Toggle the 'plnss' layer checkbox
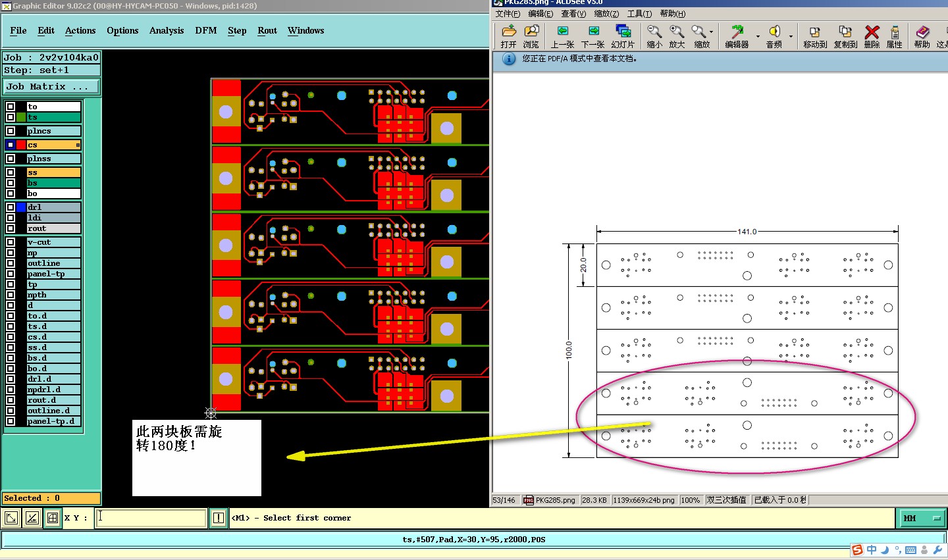The height and width of the screenshot is (560, 948). tap(11, 159)
